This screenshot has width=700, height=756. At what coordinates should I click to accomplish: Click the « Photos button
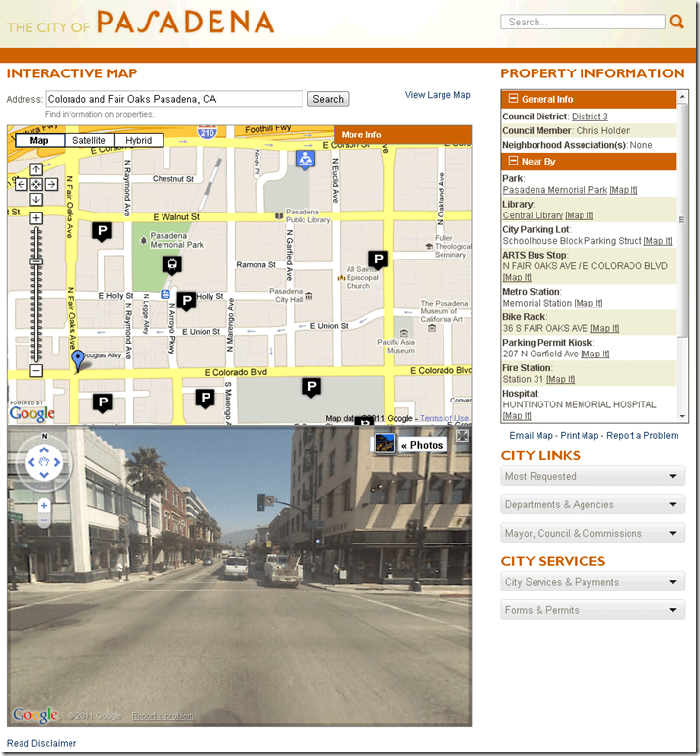pos(422,445)
